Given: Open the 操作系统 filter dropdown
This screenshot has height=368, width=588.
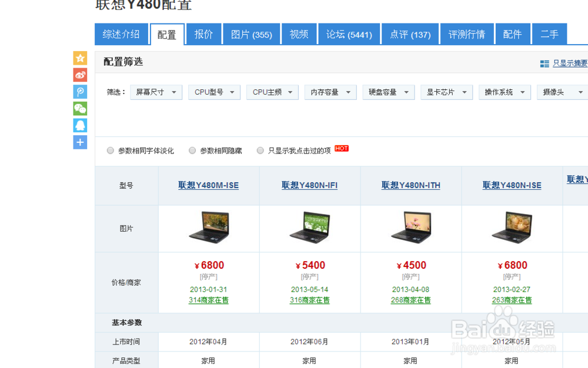Looking at the screenshot, I should point(505,92).
